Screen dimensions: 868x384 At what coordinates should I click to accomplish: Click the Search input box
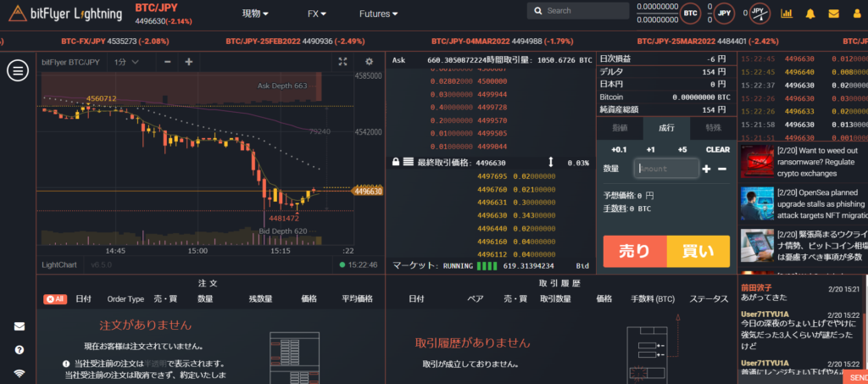[578, 11]
